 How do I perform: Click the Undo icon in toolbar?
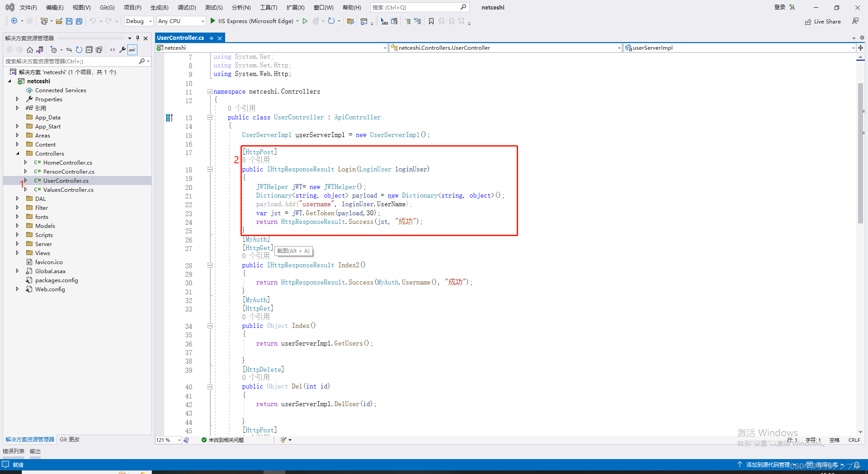[x=93, y=21]
